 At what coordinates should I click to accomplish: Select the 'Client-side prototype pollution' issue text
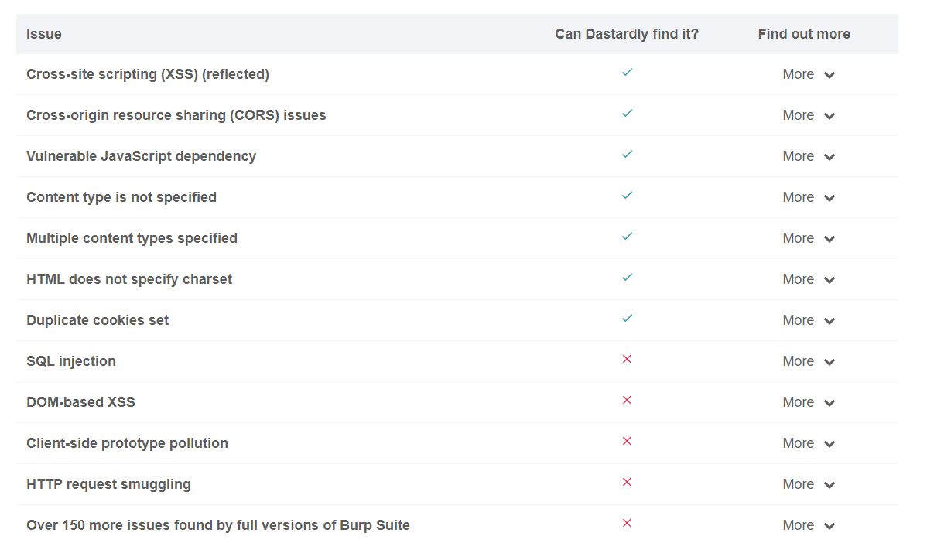point(127,443)
